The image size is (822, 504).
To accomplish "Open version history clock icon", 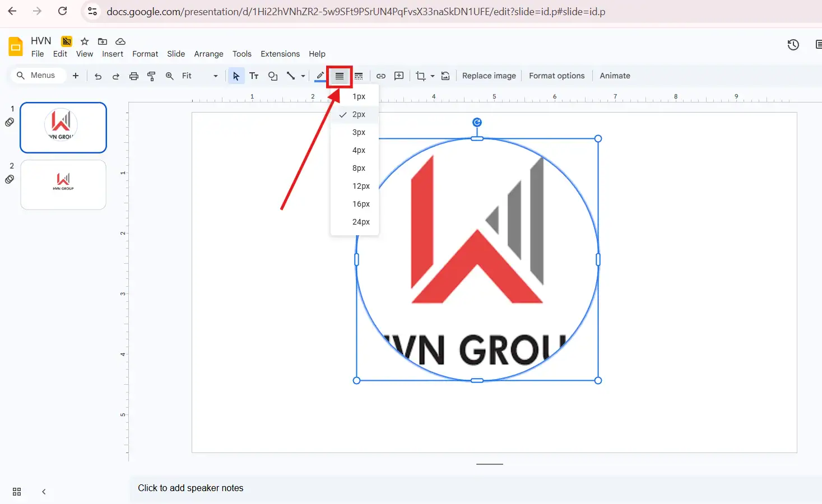I will tap(793, 45).
